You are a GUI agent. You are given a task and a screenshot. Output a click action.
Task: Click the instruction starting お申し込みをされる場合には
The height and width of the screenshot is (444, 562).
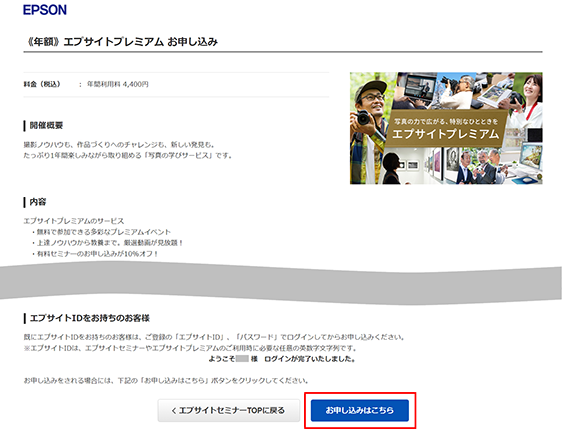point(166,380)
